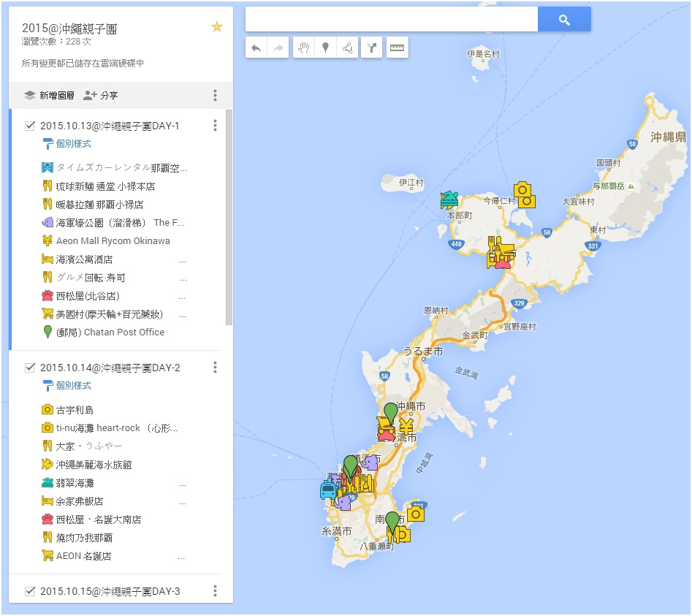Click the layer list vertical scrollbar
This screenshot has height=616, width=692.
pos(229,218)
